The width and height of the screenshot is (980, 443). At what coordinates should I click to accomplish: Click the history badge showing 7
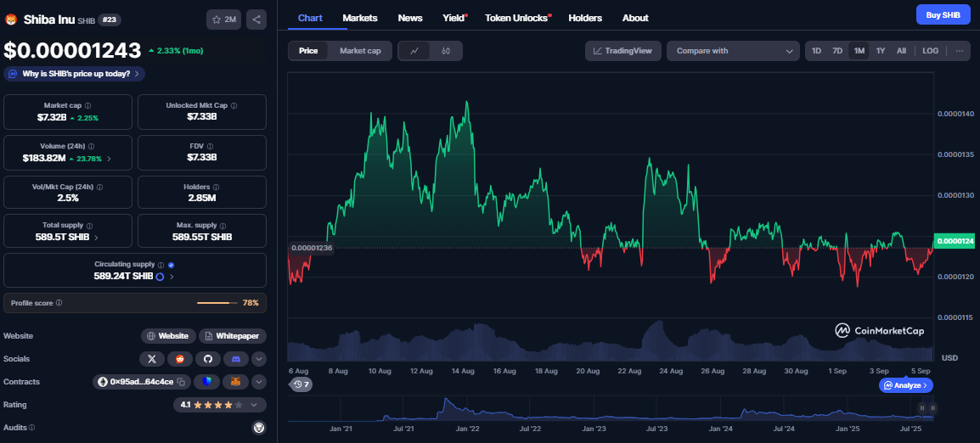click(x=301, y=384)
